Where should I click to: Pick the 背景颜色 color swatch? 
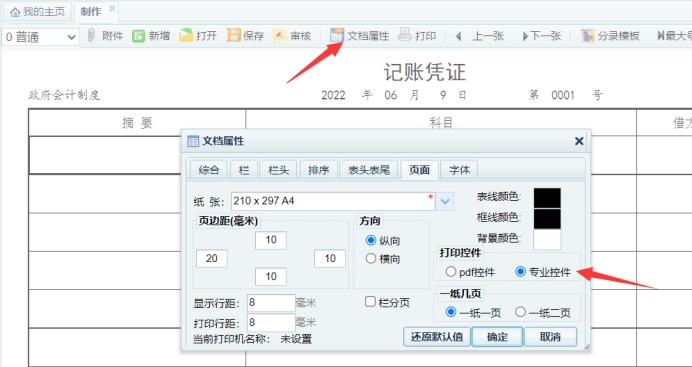point(547,240)
